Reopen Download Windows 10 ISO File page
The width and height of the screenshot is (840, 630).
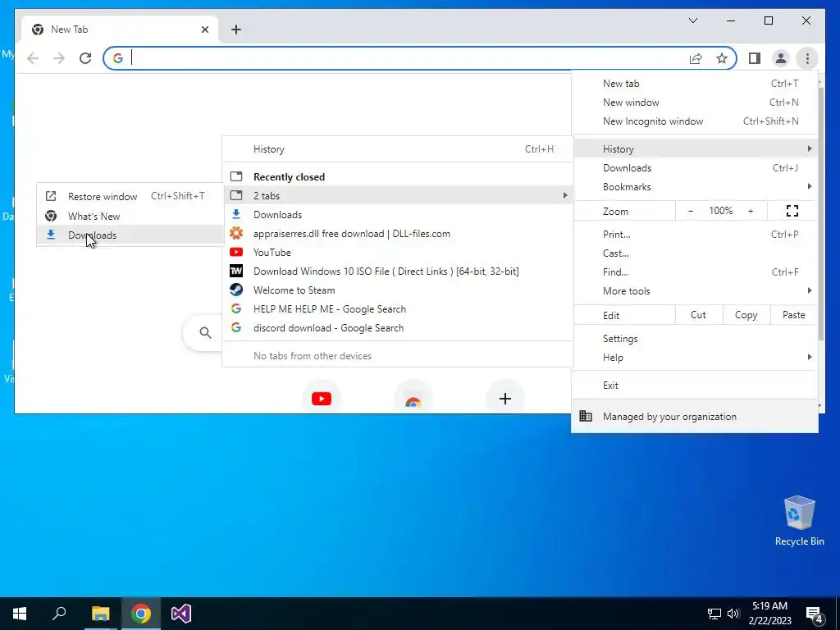pyautogui.click(x=398, y=271)
